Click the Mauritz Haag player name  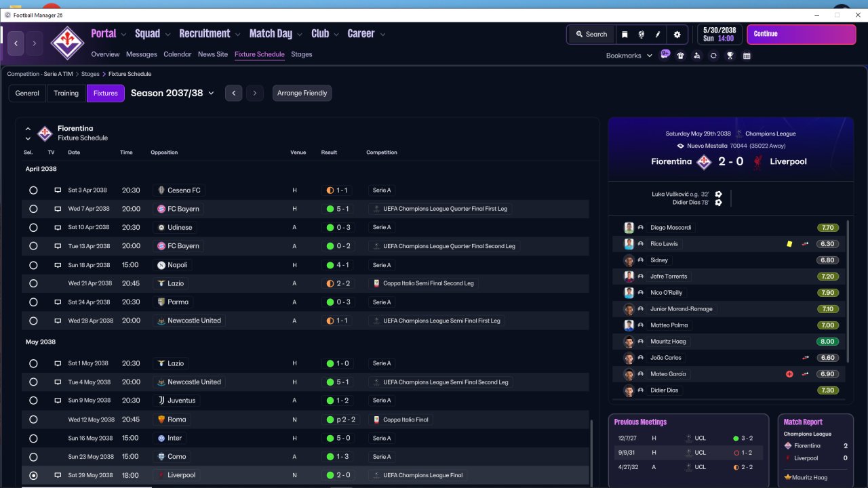(x=667, y=342)
